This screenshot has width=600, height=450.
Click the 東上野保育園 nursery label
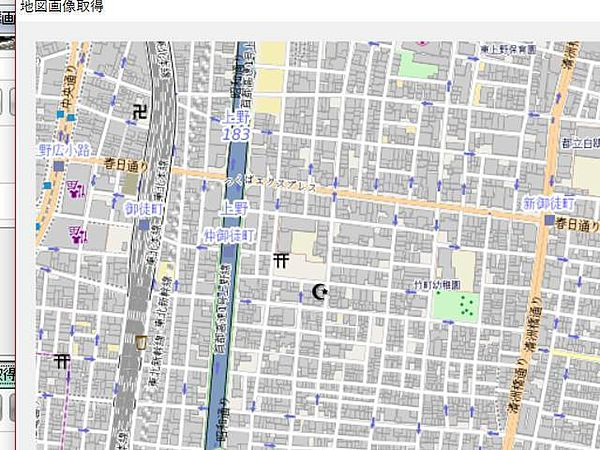[x=511, y=48]
